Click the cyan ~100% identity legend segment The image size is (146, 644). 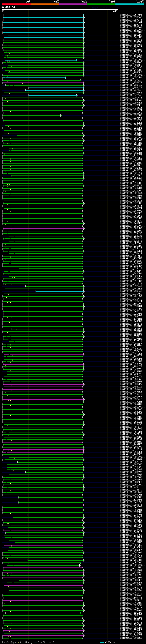(x=130, y=4)
